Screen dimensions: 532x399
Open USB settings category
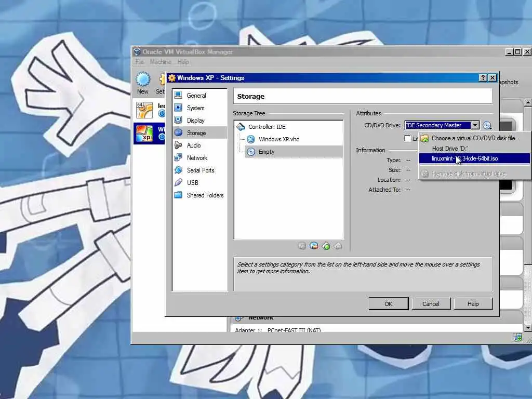[x=199, y=182]
